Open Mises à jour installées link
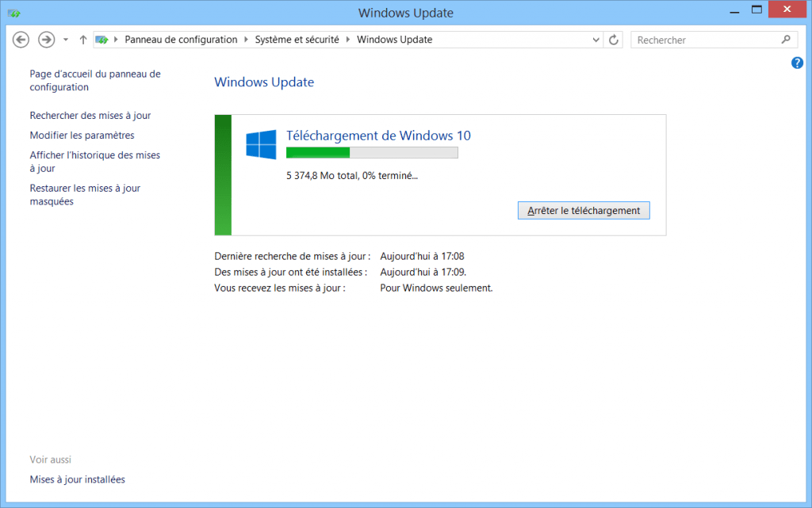This screenshot has width=812, height=508. tap(77, 479)
